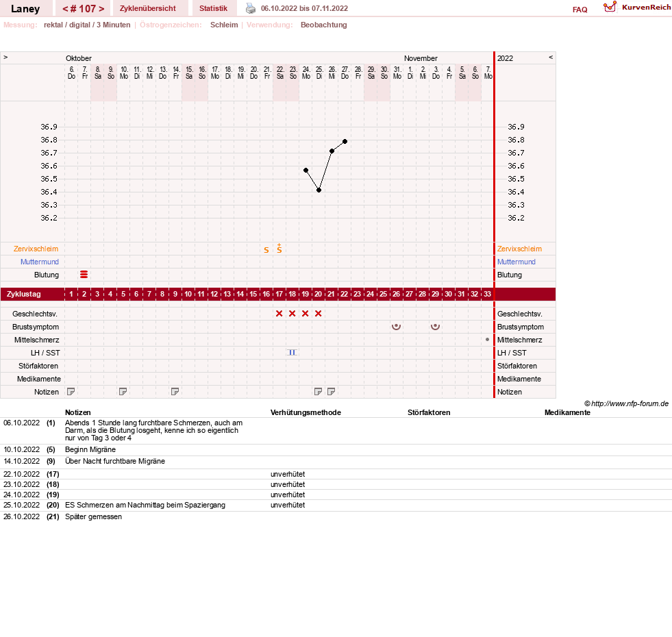Click the Laney user name tab
Viewport: 672px width, 637px height.
(x=25, y=9)
